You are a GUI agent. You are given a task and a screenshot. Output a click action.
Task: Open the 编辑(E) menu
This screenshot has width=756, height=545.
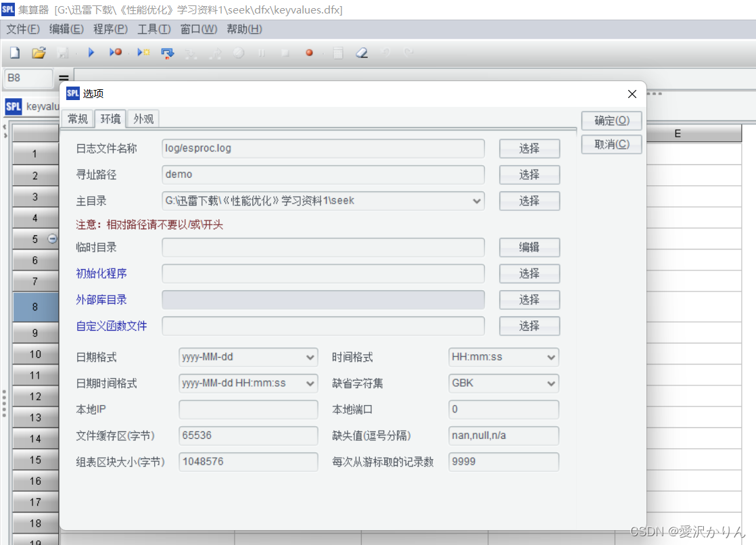click(x=66, y=30)
